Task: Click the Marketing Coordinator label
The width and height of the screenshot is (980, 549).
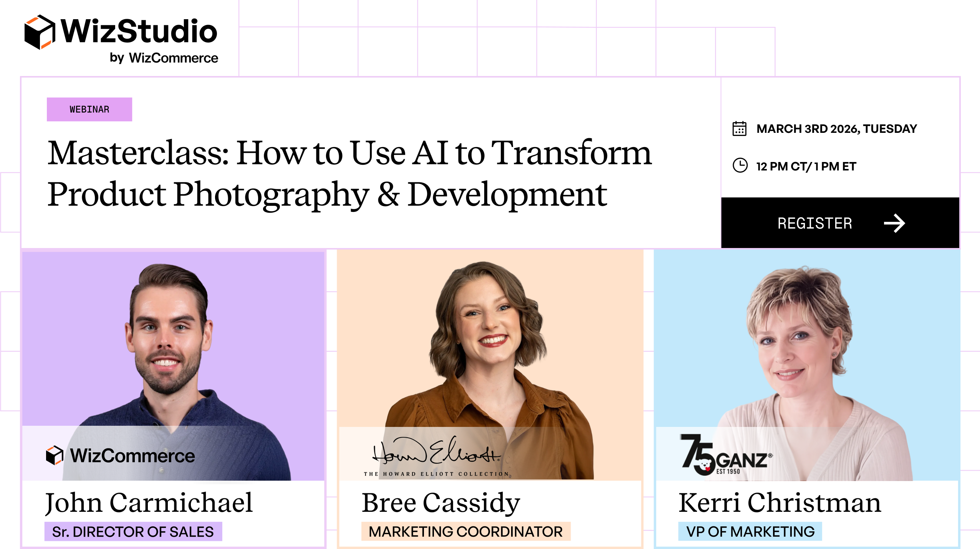Action: tap(465, 532)
